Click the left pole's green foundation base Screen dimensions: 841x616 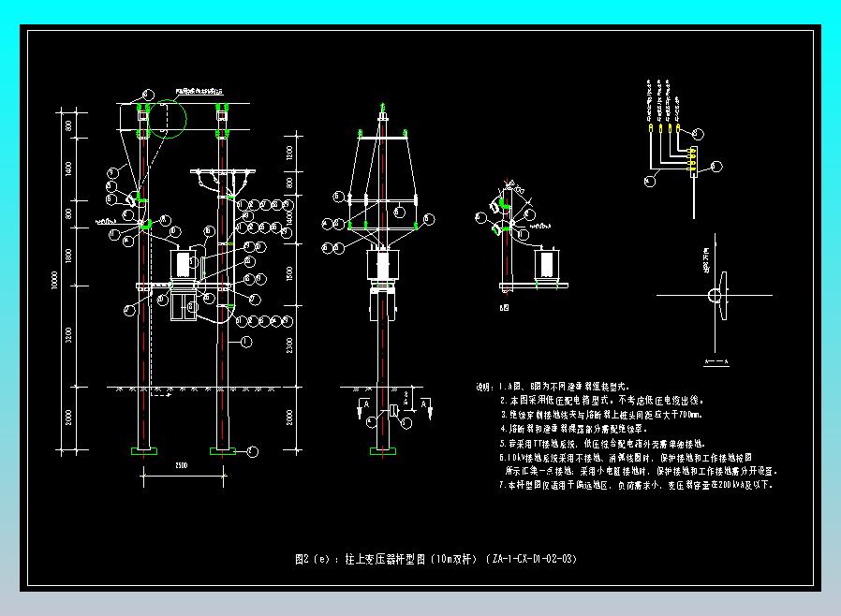[x=144, y=451]
